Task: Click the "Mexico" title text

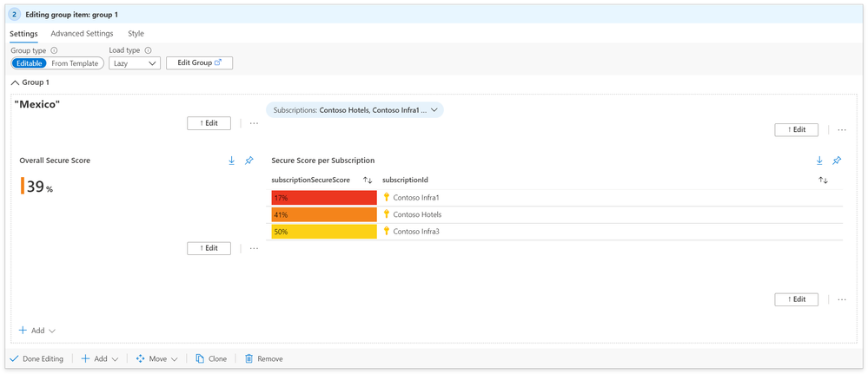Action: tap(37, 105)
